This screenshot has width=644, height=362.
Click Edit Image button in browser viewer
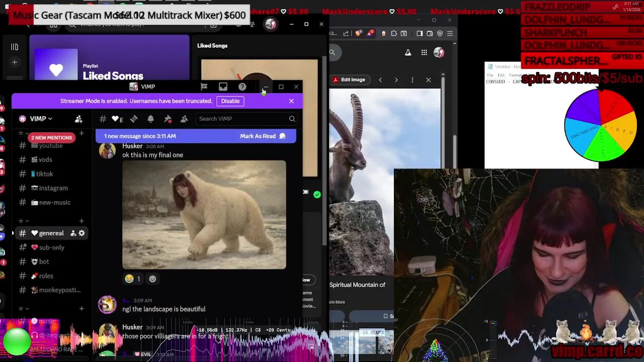[349, 79]
